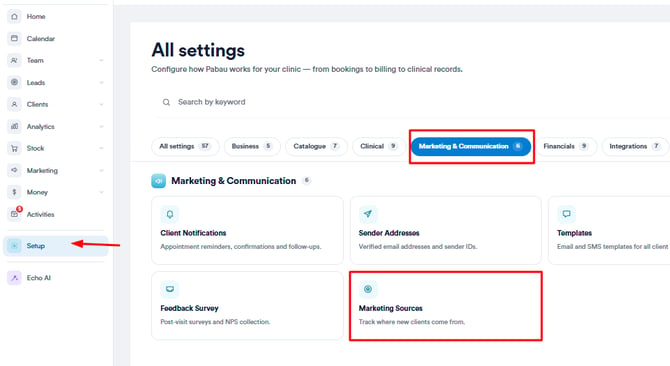Expand the Leads menu chevron
The image size is (670, 366).
coord(101,82)
